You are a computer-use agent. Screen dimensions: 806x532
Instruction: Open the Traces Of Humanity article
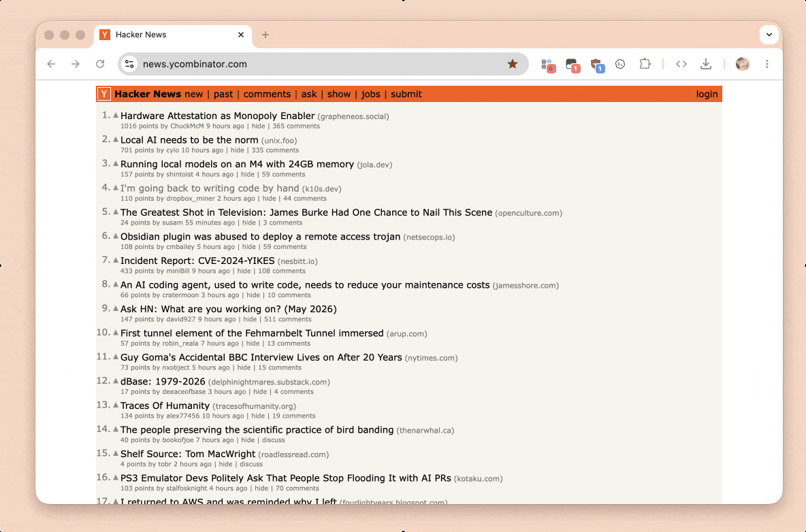[165, 405]
